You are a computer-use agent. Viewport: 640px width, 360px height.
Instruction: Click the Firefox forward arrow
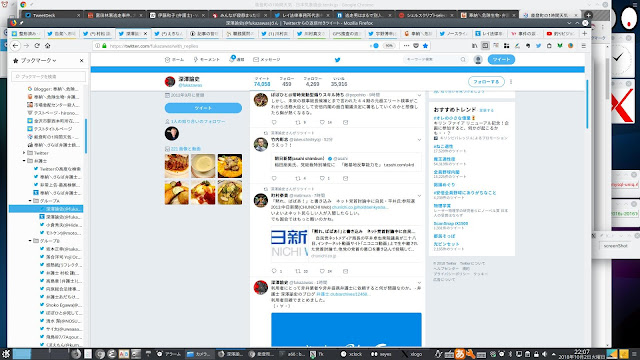tap(27, 46)
